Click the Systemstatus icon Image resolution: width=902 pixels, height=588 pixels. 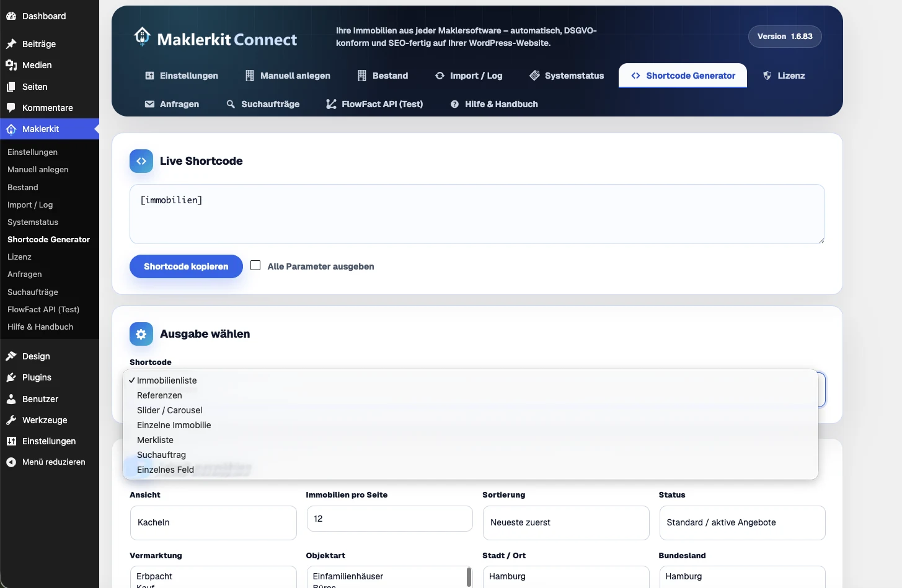[534, 76]
